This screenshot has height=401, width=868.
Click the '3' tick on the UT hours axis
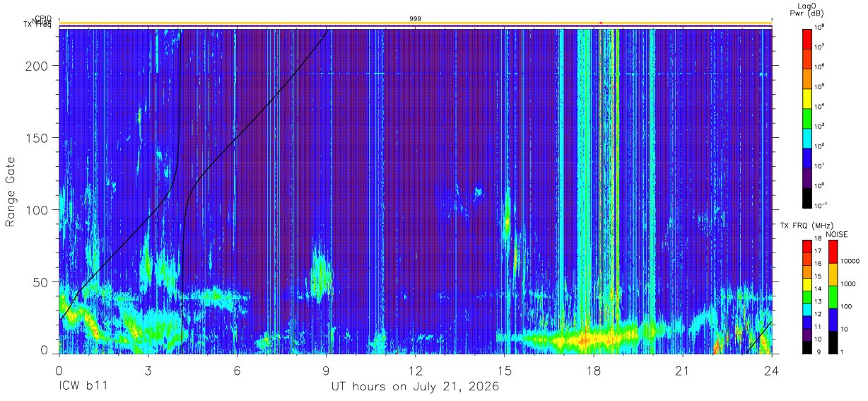pos(148,371)
